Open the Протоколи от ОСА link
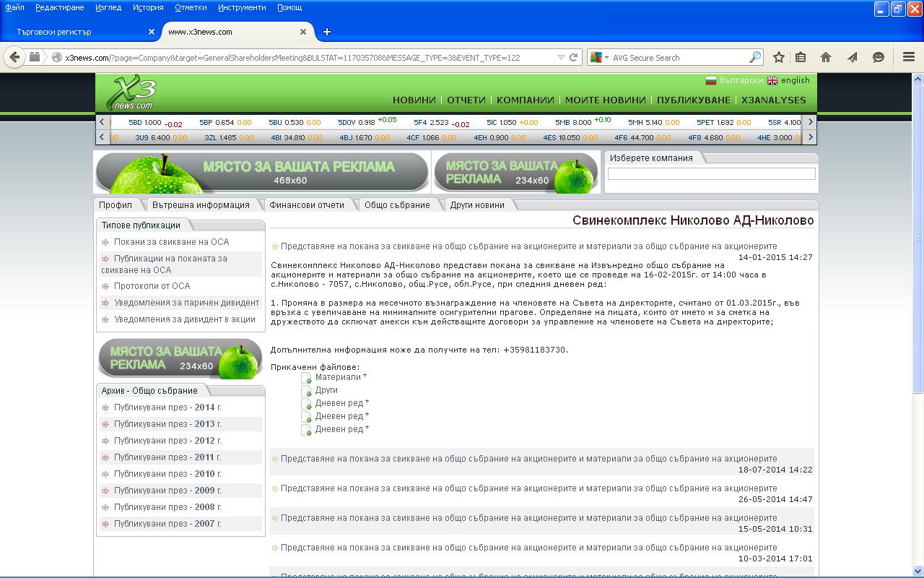Image resolution: width=924 pixels, height=578 pixels. click(152, 286)
